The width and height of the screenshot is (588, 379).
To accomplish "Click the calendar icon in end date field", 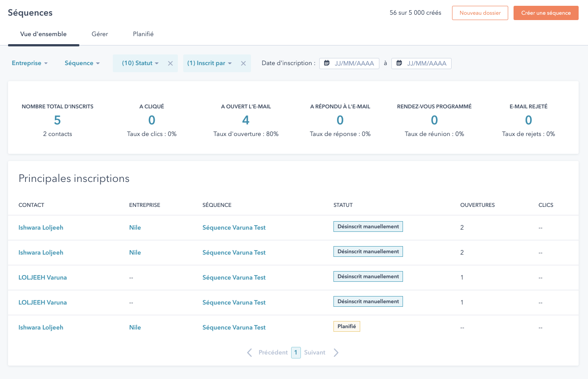I will click(399, 63).
